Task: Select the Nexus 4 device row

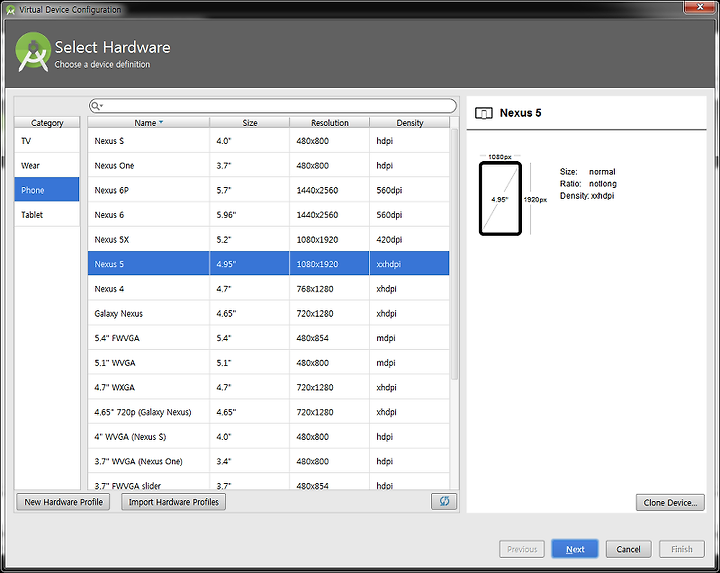Action: click(x=269, y=288)
